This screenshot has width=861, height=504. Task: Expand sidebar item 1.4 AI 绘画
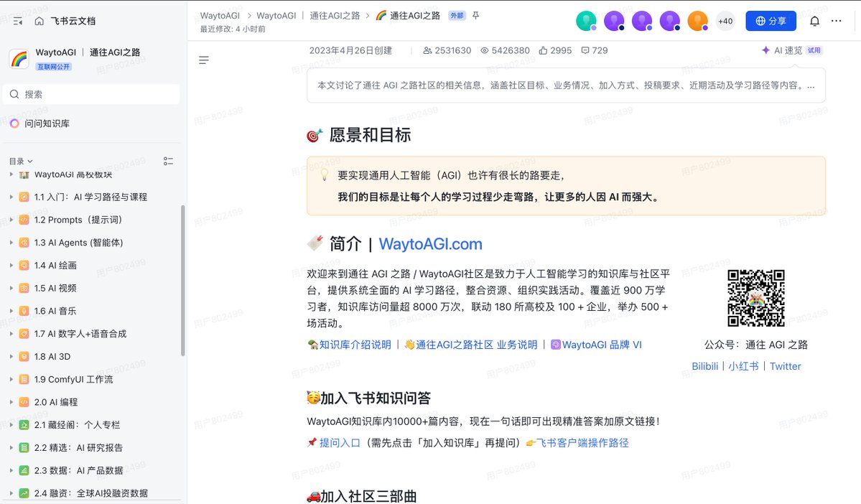pyautogui.click(x=10, y=266)
